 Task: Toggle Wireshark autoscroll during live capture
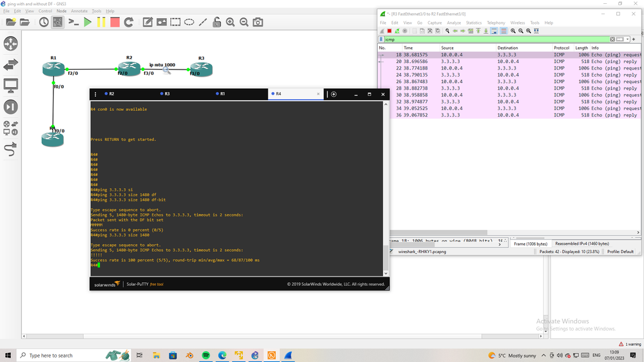coord(494,31)
